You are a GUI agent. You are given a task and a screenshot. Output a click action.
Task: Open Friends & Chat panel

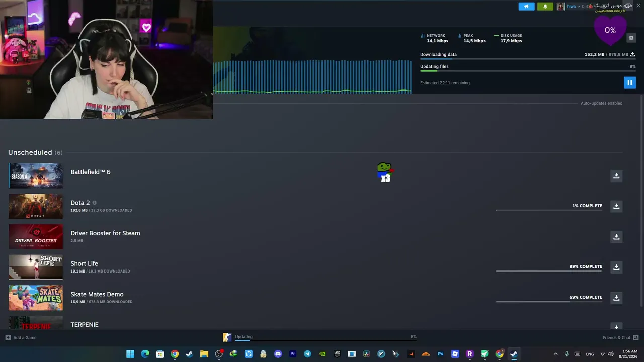click(620, 337)
